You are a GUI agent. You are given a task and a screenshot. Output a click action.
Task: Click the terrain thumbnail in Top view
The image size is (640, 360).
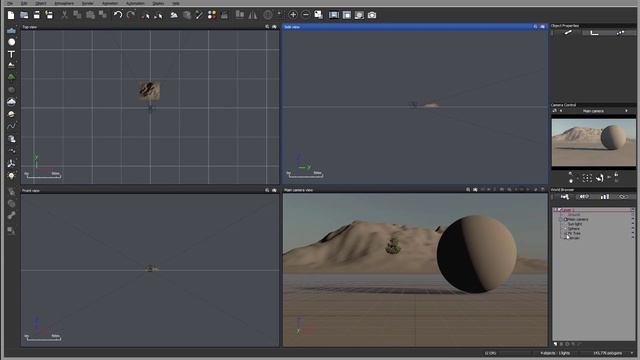tap(149, 91)
